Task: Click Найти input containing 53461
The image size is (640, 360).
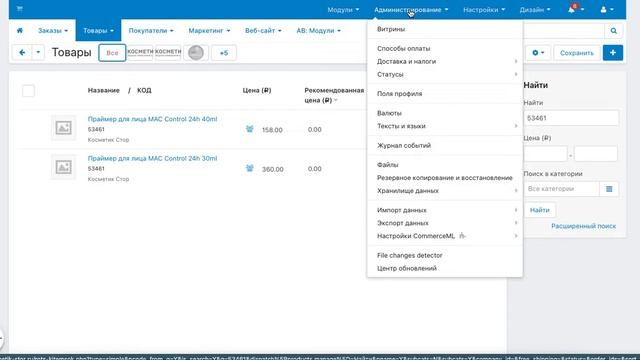Action: (x=571, y=118)
